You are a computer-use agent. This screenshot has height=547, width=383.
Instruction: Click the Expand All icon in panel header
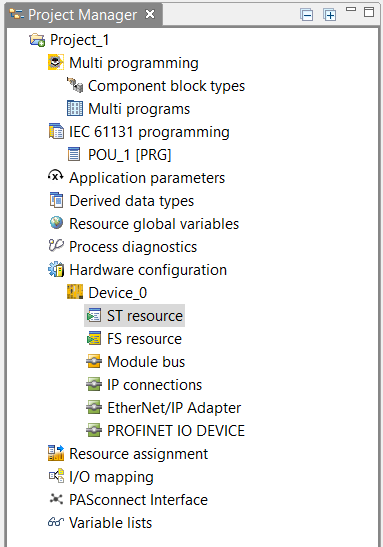[x=330, y=15]
